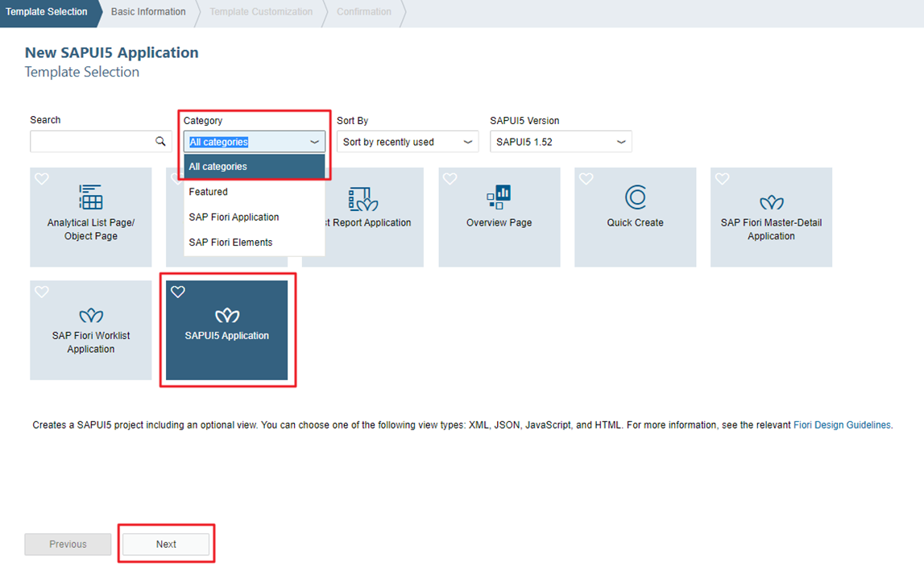Select the Analytical List Page/Object Page template icon
The image size is (924, 580).
pyautogui.click(x=91, y=197)
